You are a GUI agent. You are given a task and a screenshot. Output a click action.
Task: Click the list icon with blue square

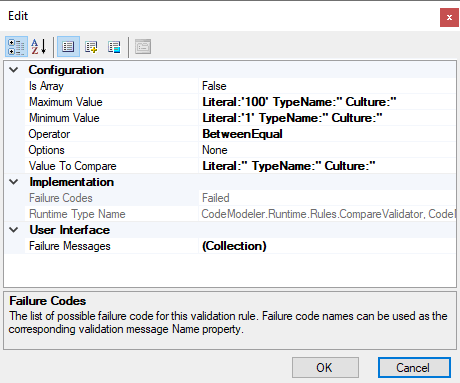pos(114,47)
